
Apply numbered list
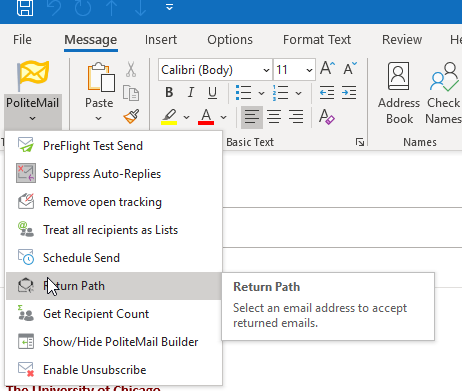pyautogui.click(x=281, y=92)
